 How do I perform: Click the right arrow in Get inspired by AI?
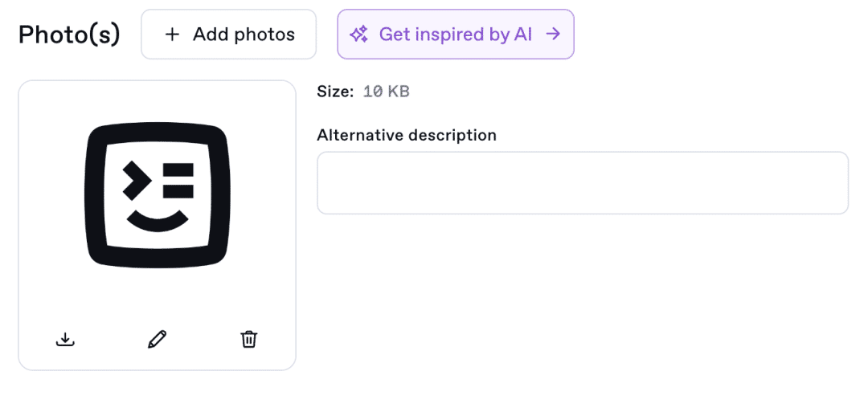click(553, 35)
